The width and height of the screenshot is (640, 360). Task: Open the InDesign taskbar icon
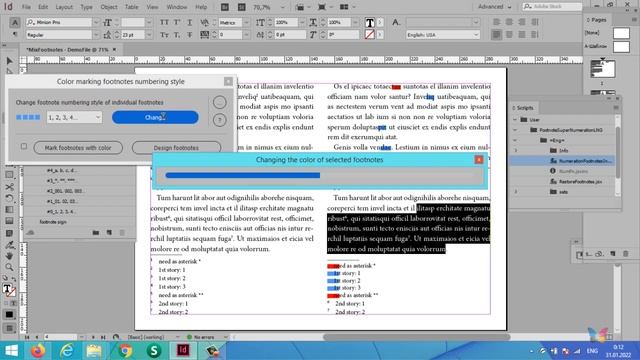(182, 350)
